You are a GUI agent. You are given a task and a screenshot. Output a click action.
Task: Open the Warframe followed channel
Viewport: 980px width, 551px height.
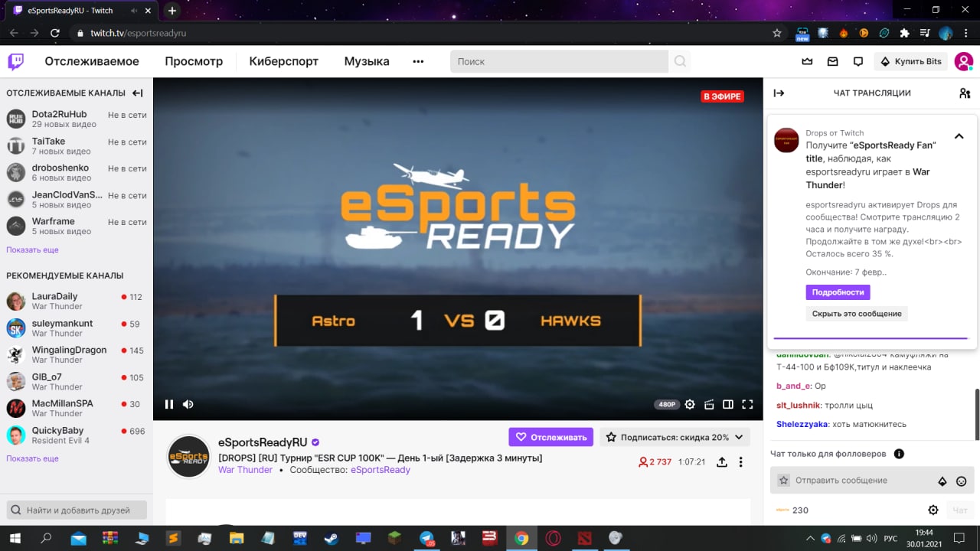click(77, 226)
